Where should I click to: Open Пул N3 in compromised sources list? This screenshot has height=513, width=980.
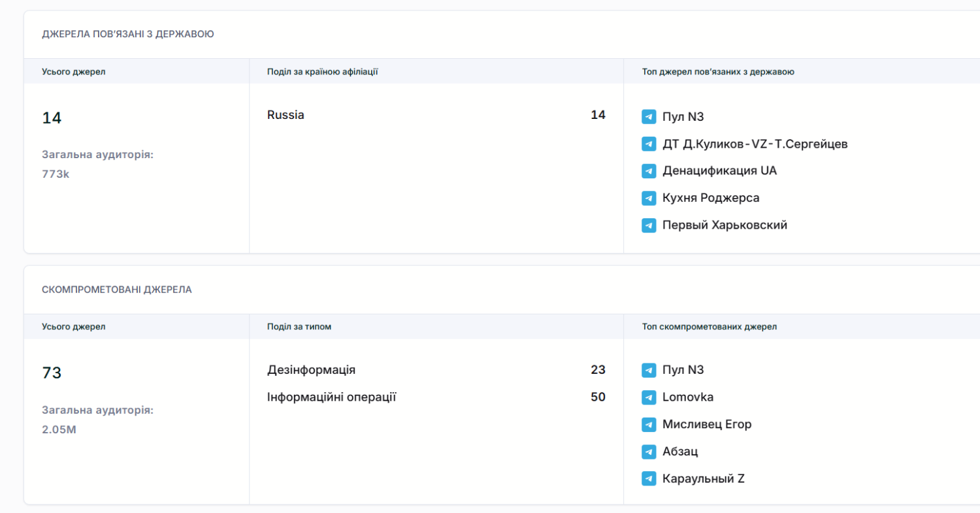pyautogui.click(x=683, y=370)
